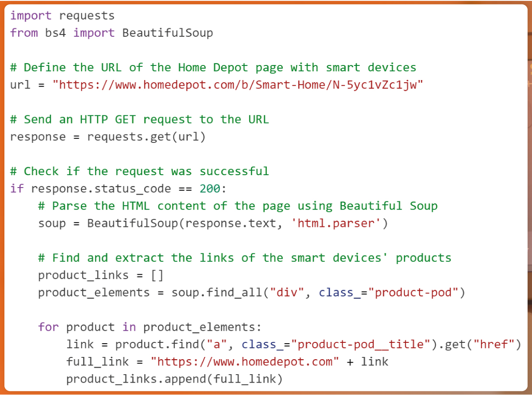Screen dimensions: 532x395
Task: Click the 'soup = BeautifulSoup(response.text' line
Action: tap(213, 223)
